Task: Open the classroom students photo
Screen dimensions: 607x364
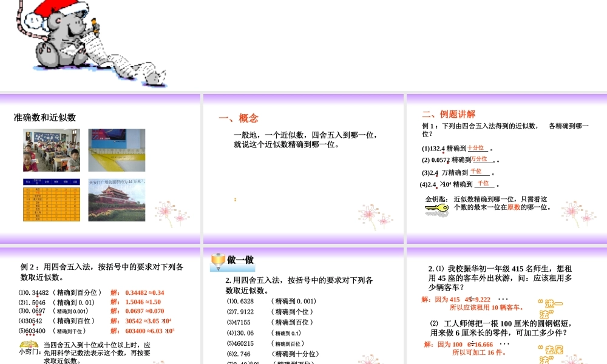Action: click(x=52, y=150)
